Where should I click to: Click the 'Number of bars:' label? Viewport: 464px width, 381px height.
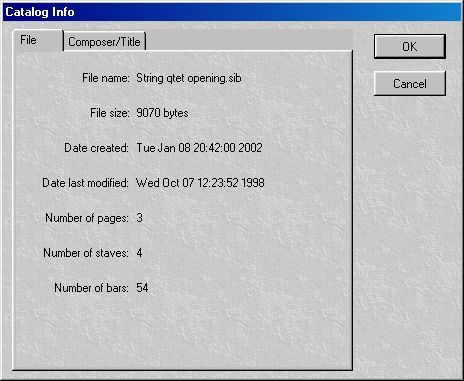pos(91,288)
